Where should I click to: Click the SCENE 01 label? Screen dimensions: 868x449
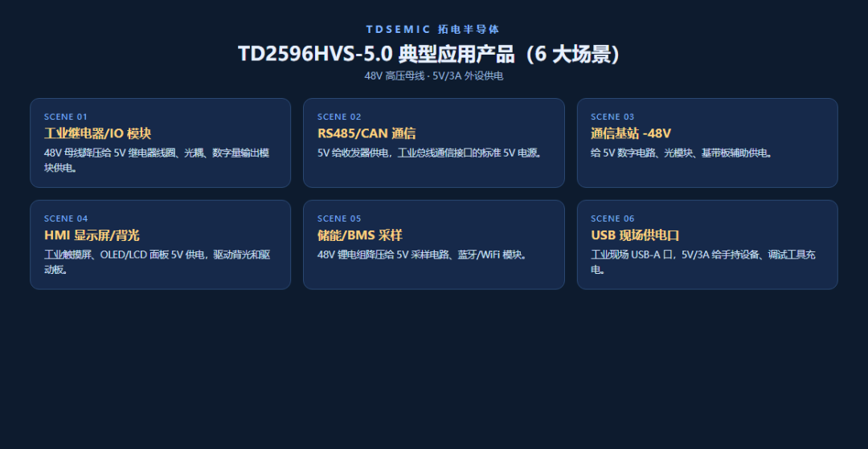[x=66, y=116]
